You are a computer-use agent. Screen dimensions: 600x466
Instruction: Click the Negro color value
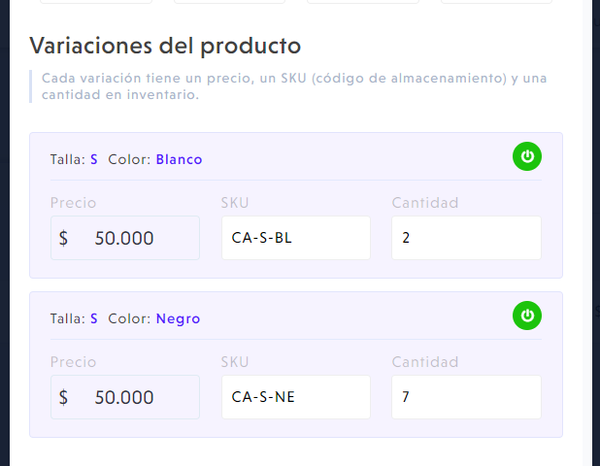(x=178, y=318)
